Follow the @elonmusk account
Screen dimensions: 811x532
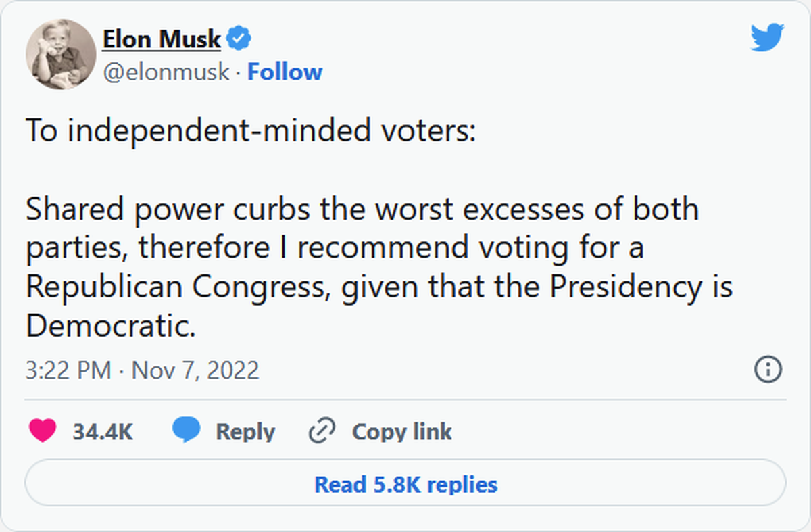[x=285, y=72]
